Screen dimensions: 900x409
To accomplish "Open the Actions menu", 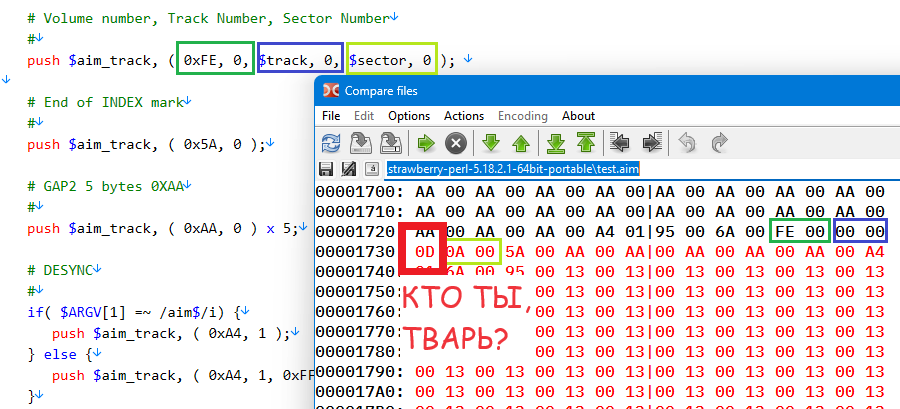I will (464, 116).
